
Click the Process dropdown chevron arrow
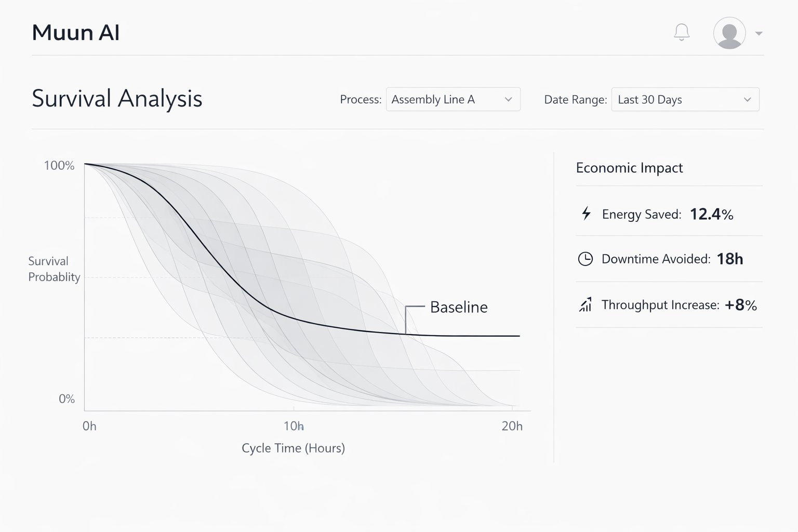click(x=509, y=99)
